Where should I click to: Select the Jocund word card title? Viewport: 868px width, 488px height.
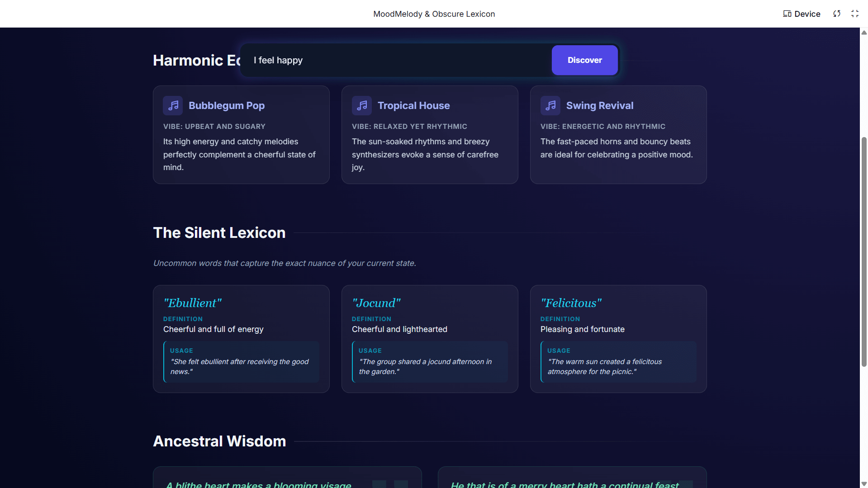[x=376, y=303]
